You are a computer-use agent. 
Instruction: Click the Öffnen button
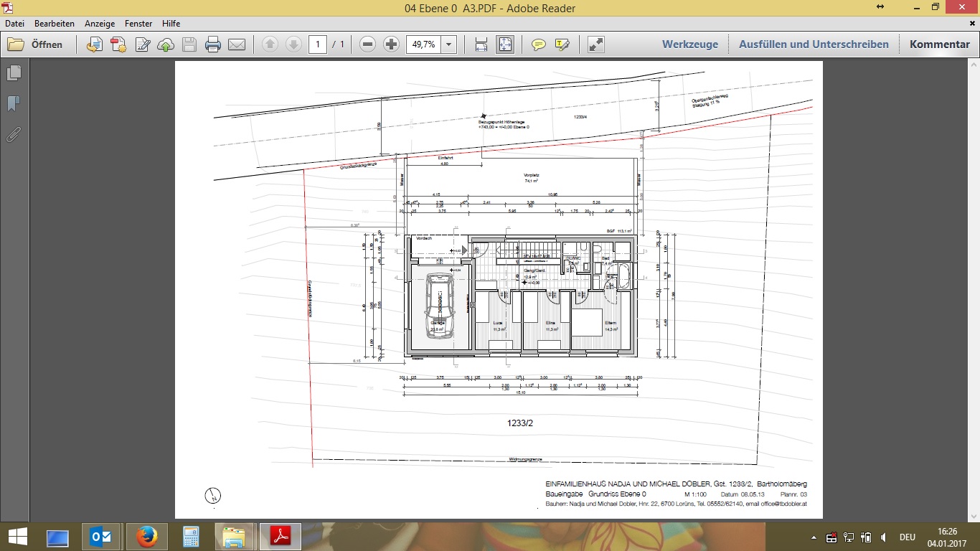coord(35,44)
